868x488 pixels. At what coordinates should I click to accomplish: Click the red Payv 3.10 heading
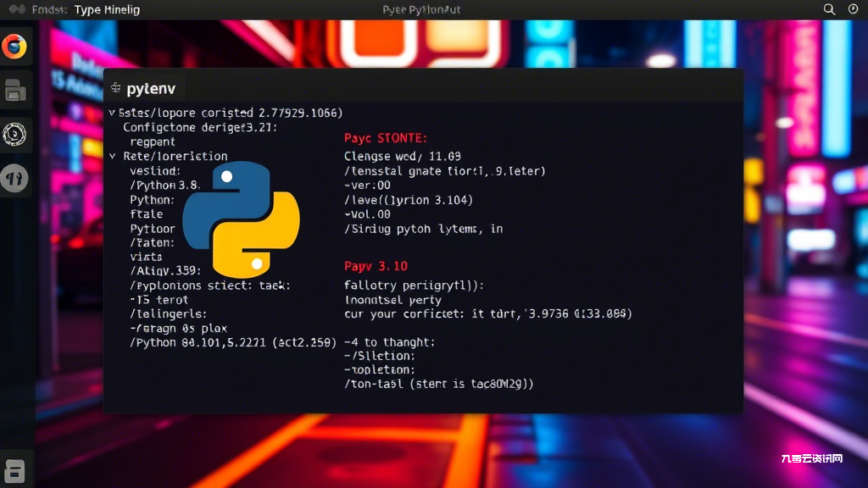coord(376,266)
